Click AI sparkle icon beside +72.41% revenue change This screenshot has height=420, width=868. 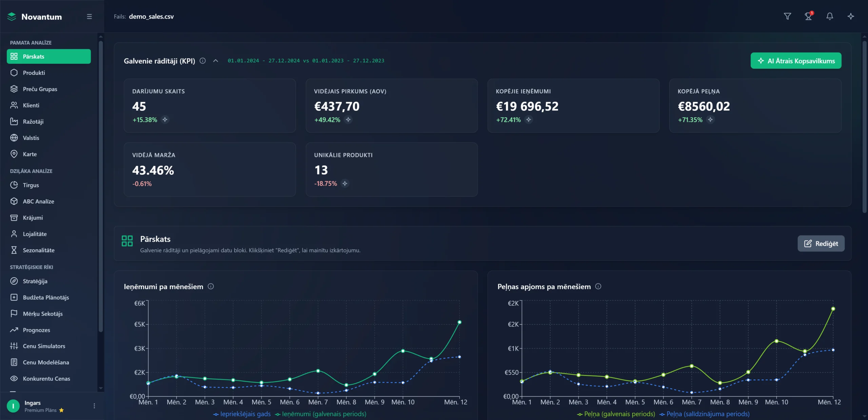tap(529, 120)
